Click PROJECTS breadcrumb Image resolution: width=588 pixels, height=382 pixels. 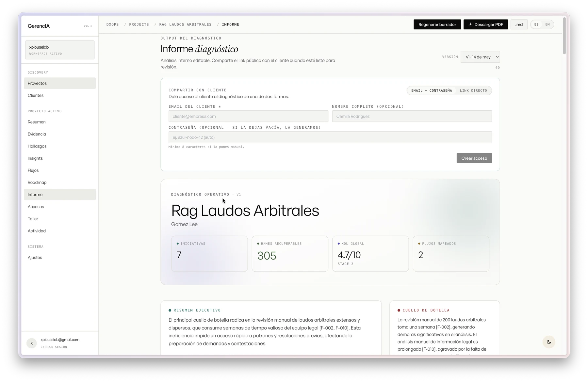[x=139, y=24]
